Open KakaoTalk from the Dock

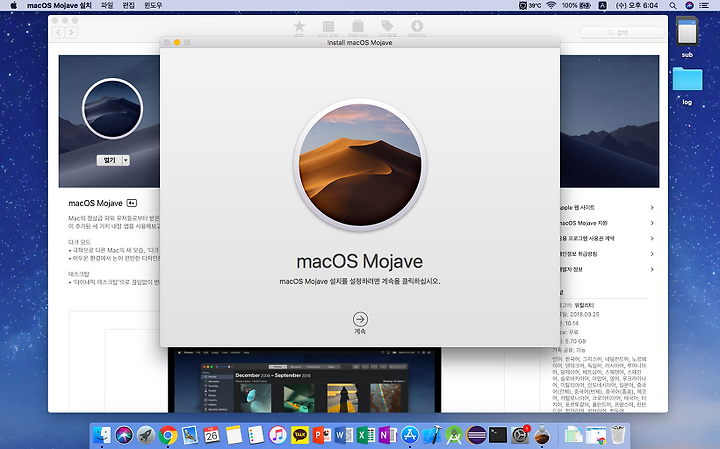[300, 434]
